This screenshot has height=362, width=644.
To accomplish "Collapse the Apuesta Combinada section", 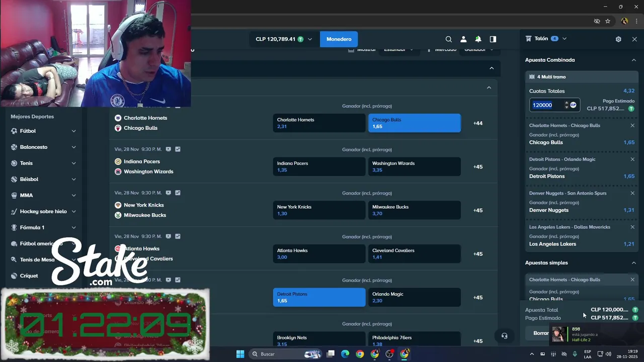I will (634, 60).
